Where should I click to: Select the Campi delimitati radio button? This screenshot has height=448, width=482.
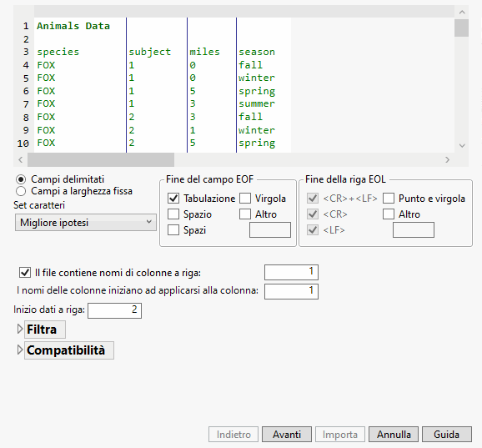pos(21,179)
